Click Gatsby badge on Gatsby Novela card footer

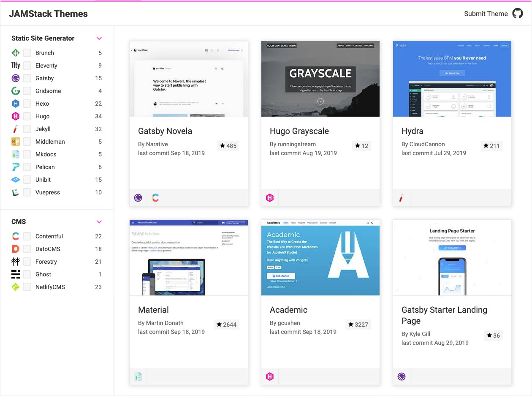click(x=138, y=197)
